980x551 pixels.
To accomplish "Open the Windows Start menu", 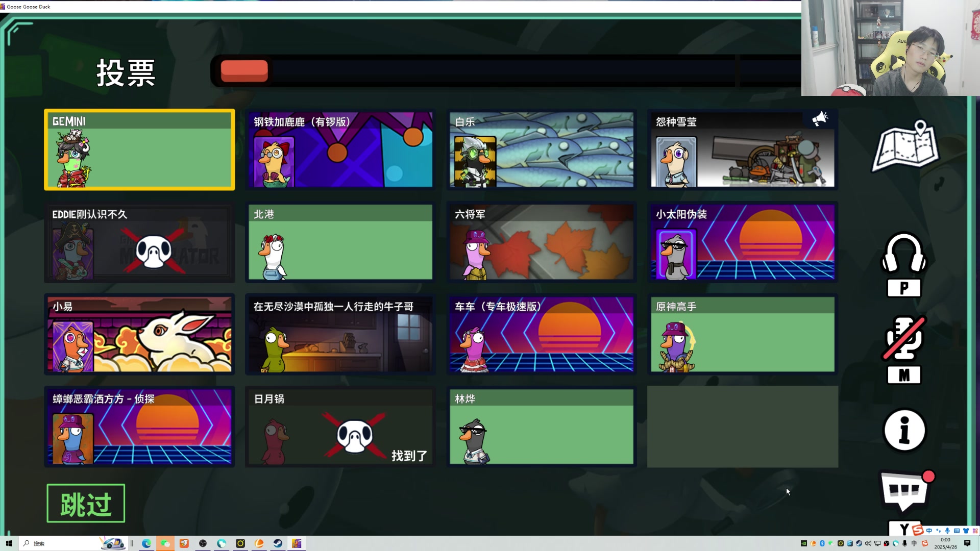I will click(9, 543).
